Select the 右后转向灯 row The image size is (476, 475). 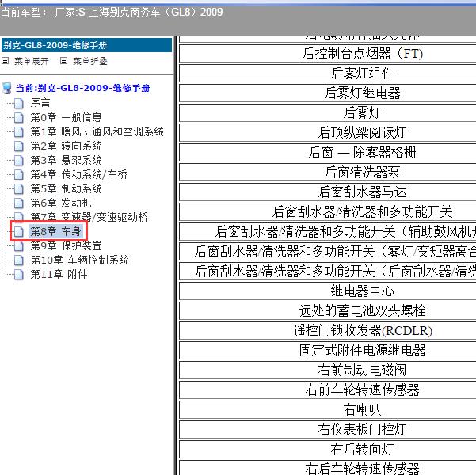328,449
